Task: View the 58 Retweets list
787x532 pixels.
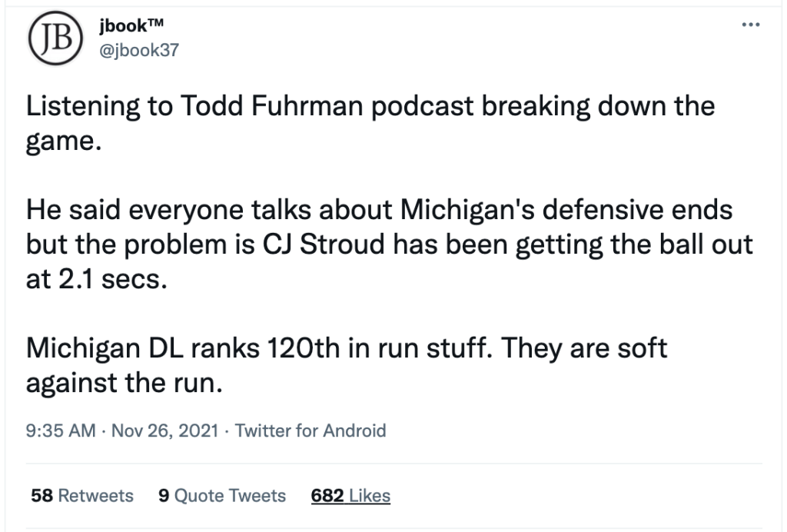Action: click(82, 496)
